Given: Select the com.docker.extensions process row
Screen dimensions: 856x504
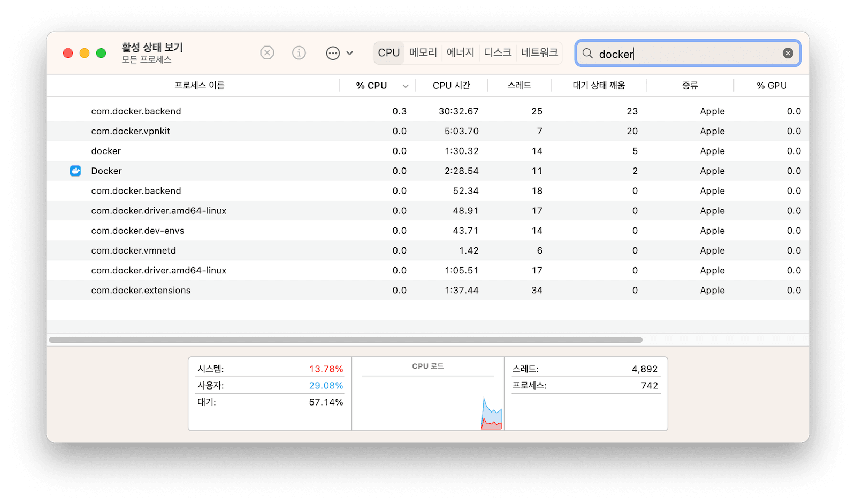Looking at the screenshot, I should point(428,290).
